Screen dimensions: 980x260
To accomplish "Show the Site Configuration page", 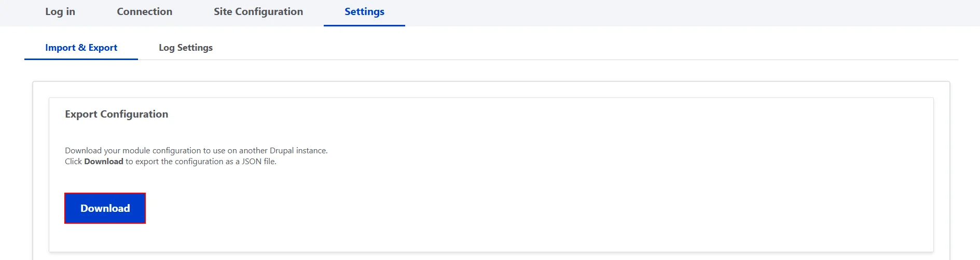I will click(258, 12).
